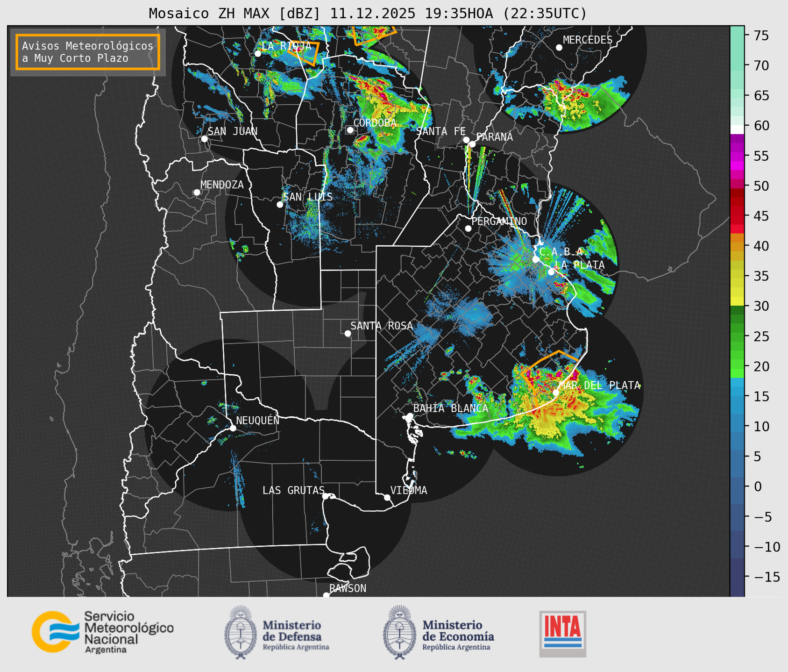Select the RAWSON city label

pyautogui.click(x=348, y=588)
